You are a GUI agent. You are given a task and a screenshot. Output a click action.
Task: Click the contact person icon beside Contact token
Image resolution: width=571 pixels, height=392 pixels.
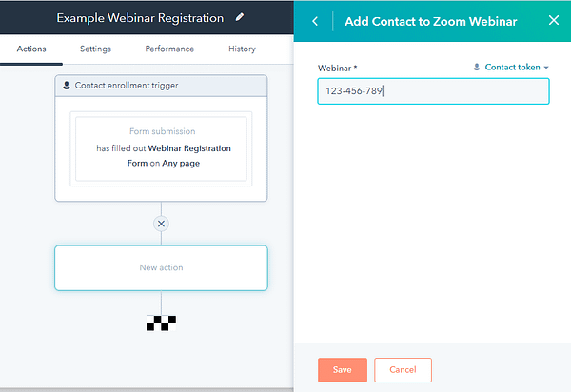[x=477, y=67]
